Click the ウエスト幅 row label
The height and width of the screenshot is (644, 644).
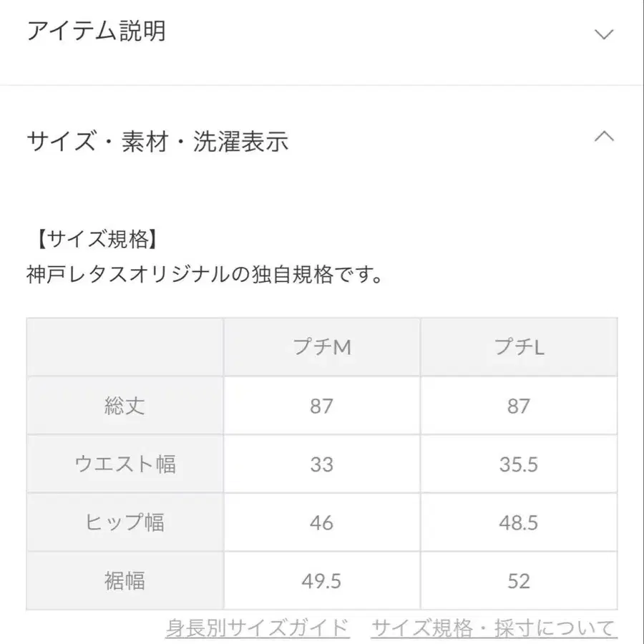point(125,464)
